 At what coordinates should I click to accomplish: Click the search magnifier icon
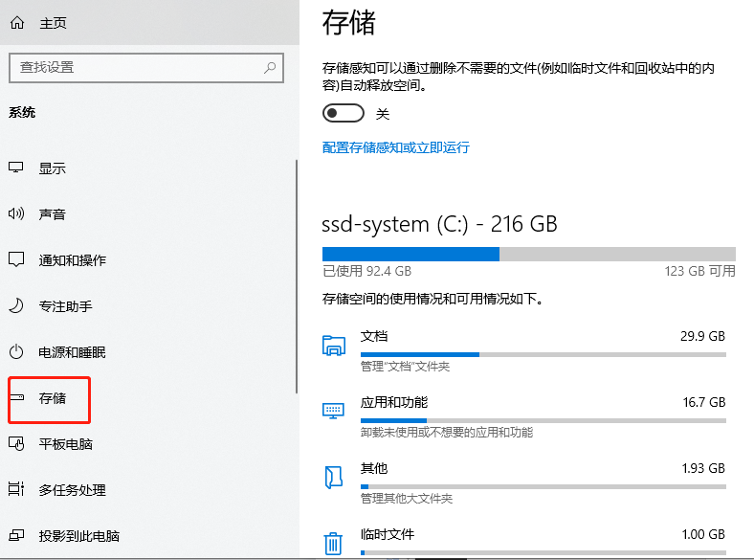(x=271, y=68)
